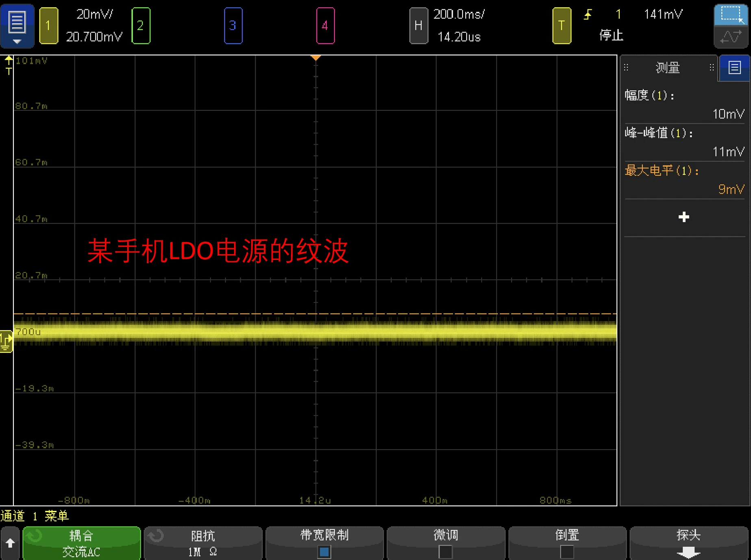Toggle the bandwidth limit (带宽限制) checkbox
The image size is (751, 560).
(x=324, y=551)
